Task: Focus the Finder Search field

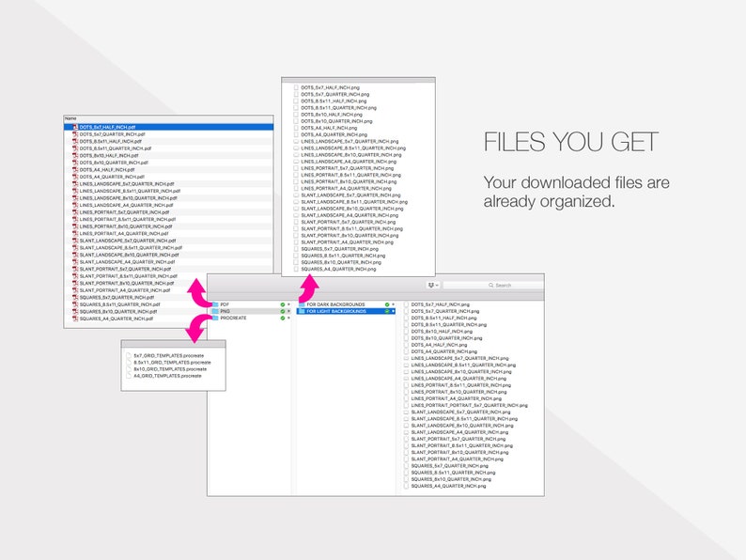Action: (x=493, y=285)
